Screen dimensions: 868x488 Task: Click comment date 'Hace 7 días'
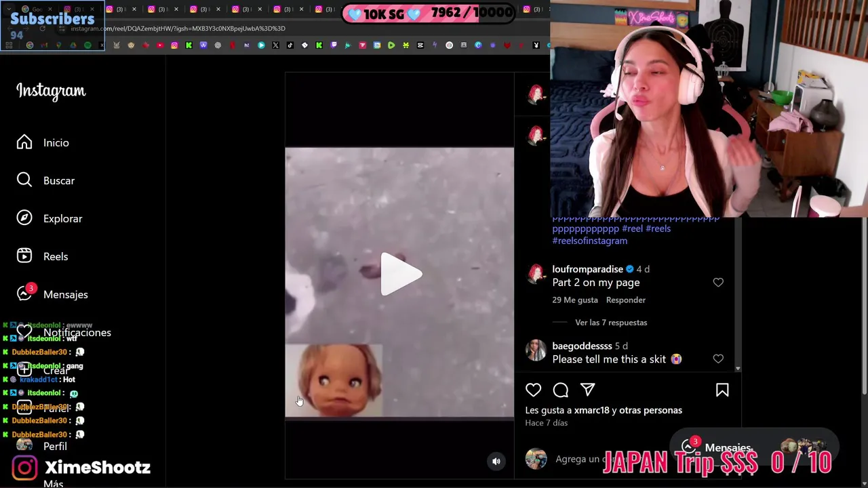pyautogui.click(x=546, y=423)
